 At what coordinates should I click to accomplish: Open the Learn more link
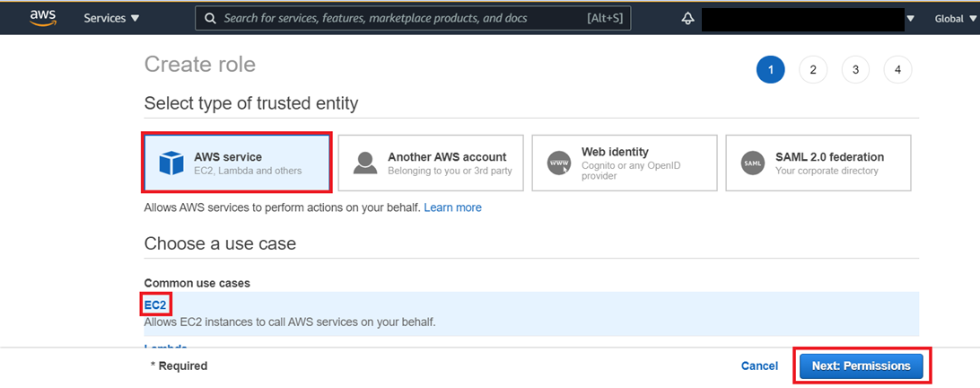coord(452,207)
